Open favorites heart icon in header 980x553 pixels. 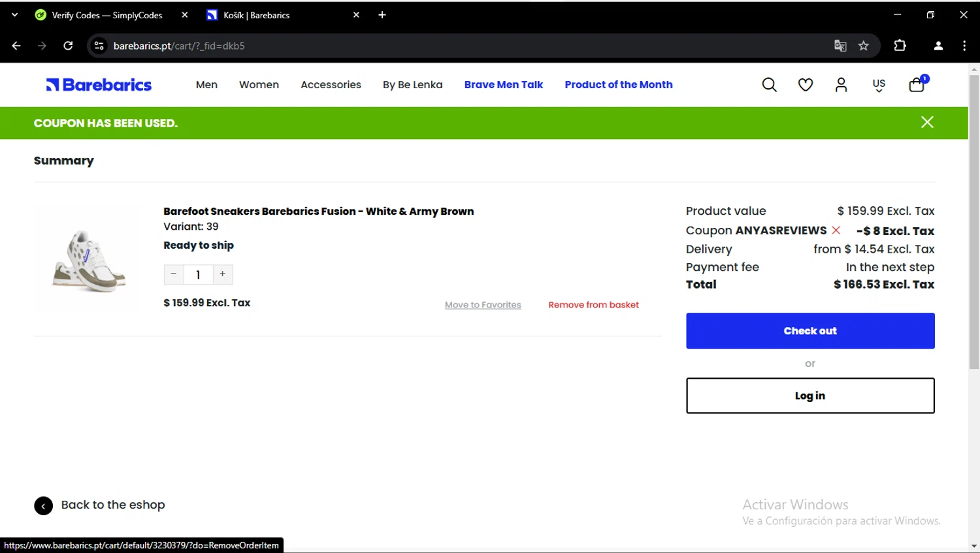pyautogui.click(x=805, y=85)
